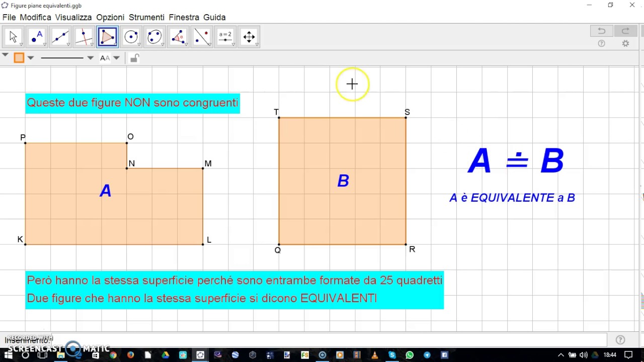Select the Move Graphics View tool

click(250, 37)
